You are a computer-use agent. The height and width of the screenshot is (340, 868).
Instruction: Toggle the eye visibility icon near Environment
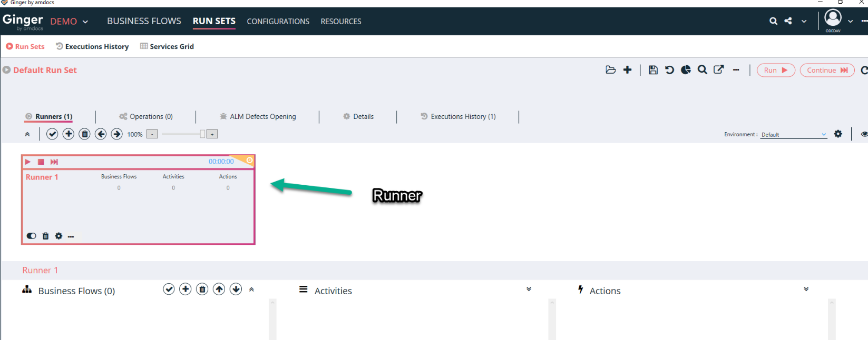864,134
